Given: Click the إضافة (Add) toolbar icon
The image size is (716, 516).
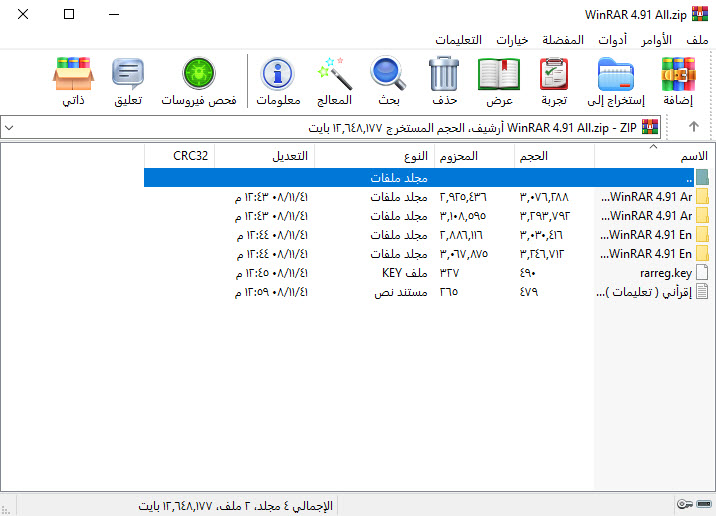Looking at the screenshot, I should (678, 75).
